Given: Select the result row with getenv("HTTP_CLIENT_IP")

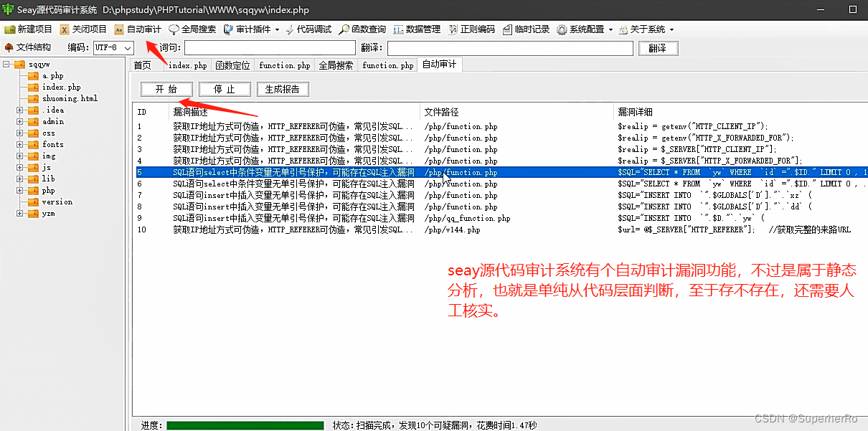Looking at the screenshot, I should (500, 126).
